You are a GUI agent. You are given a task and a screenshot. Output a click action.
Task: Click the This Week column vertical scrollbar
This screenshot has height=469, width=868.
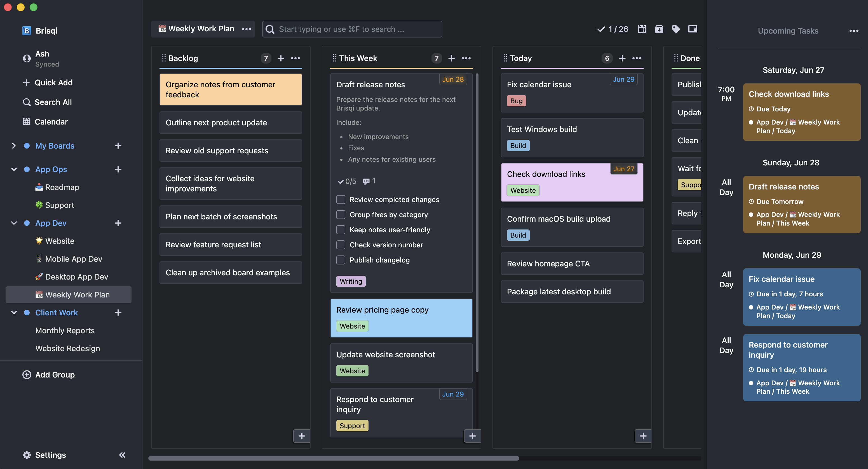click(x=477, y=223)
